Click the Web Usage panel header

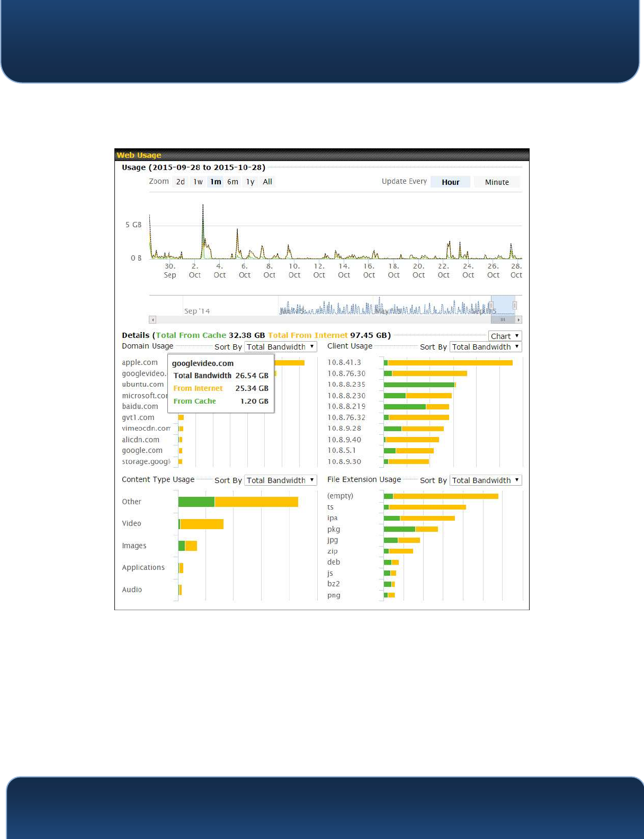click(x=322, y=155)
